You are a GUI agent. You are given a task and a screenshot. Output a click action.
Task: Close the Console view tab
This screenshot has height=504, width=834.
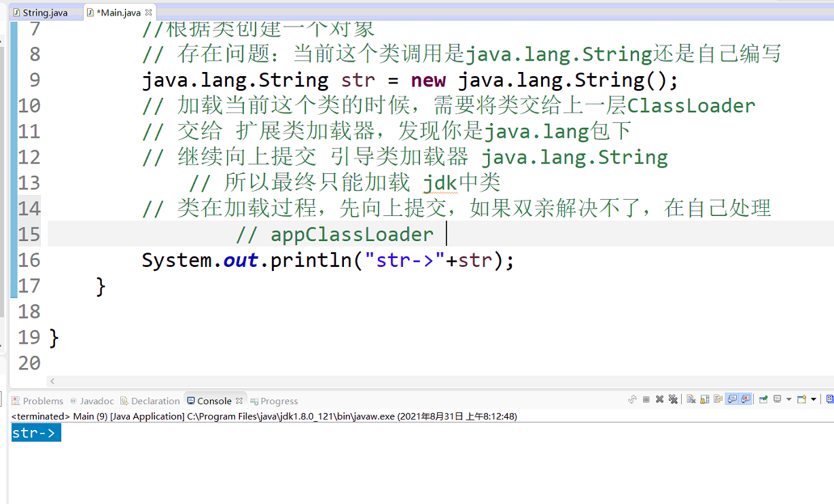point(239,401)
